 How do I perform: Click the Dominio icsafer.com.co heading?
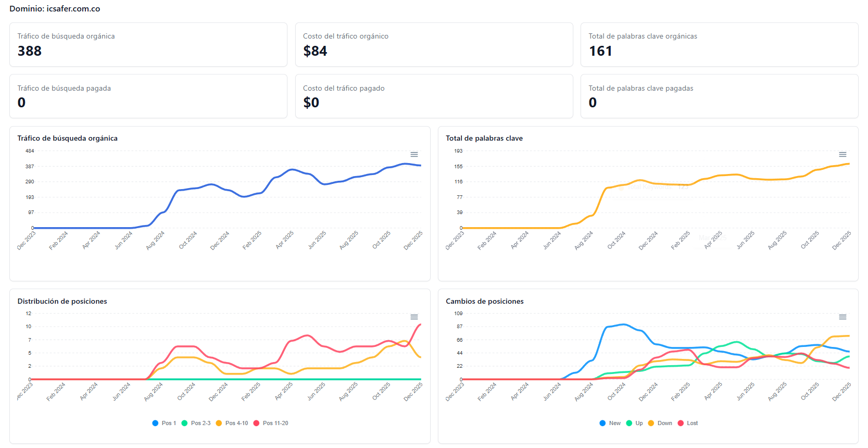point(55,9)
